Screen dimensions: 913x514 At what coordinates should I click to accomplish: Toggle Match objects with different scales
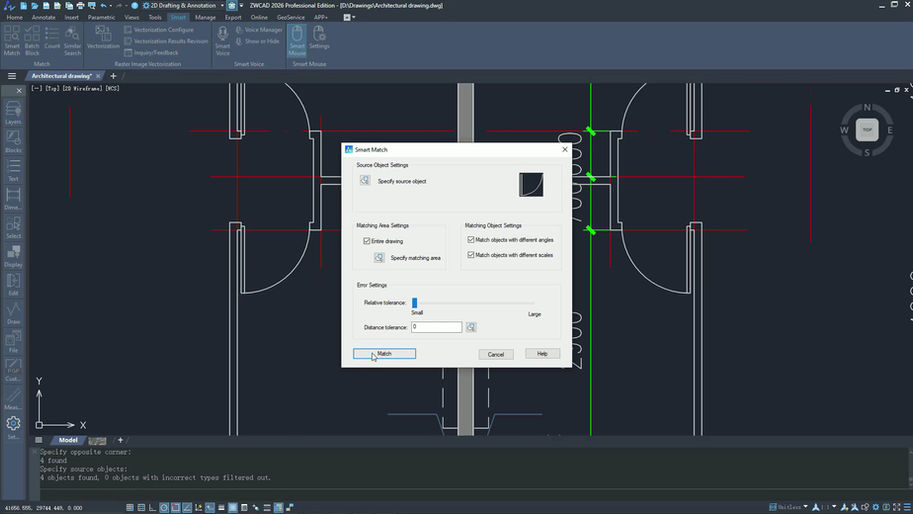click(471, 254)
